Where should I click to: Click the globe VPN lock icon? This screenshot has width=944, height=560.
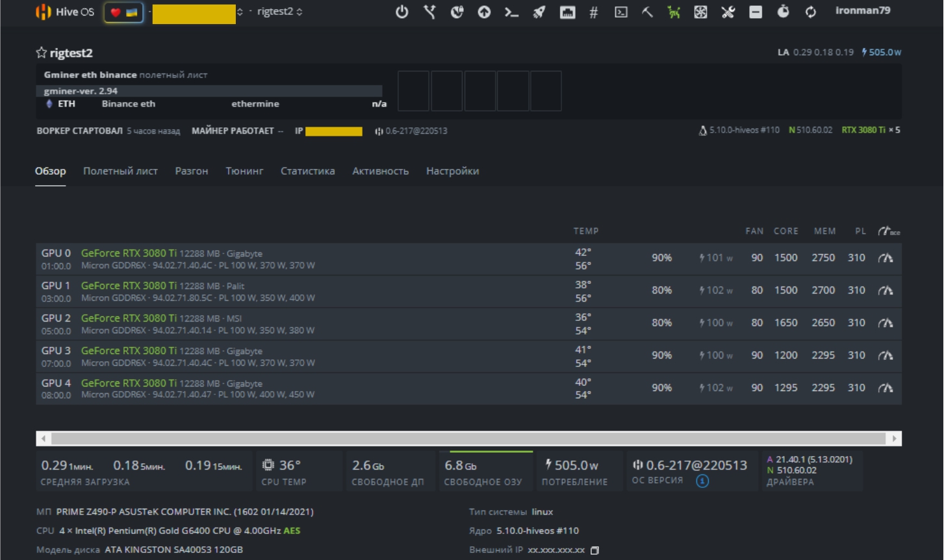click(x=457, y=12)
